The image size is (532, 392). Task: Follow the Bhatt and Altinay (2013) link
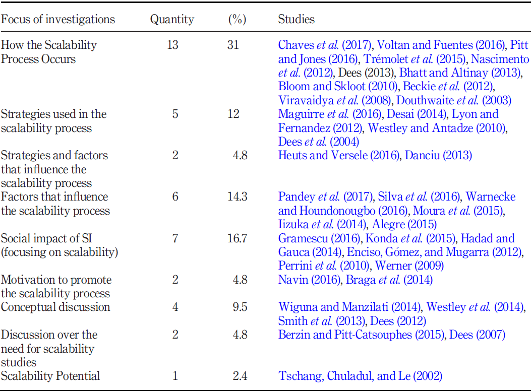459,73
